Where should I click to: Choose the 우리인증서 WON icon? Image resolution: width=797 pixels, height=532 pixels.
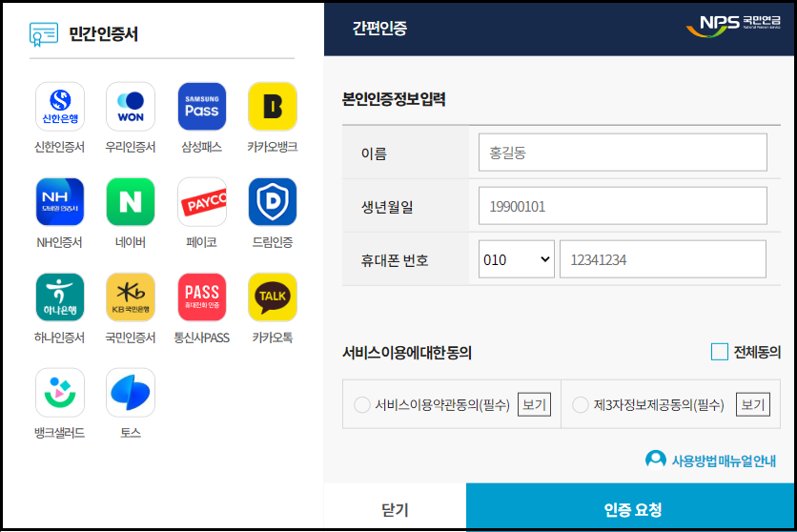coord(131,106)
